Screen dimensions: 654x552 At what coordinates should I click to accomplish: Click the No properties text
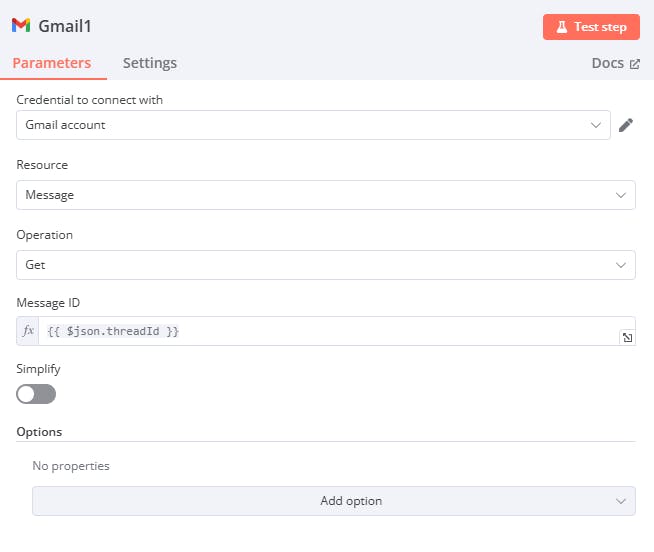tap(71, 466)
